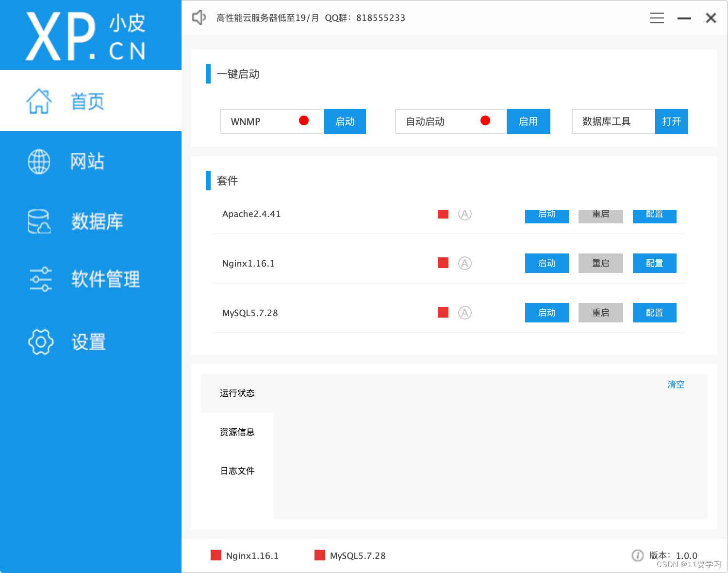The height and width of the screenshot is (573, 728).
Task: Start Apache2.4.41 with 启动 button
Action: pos(547,216)
